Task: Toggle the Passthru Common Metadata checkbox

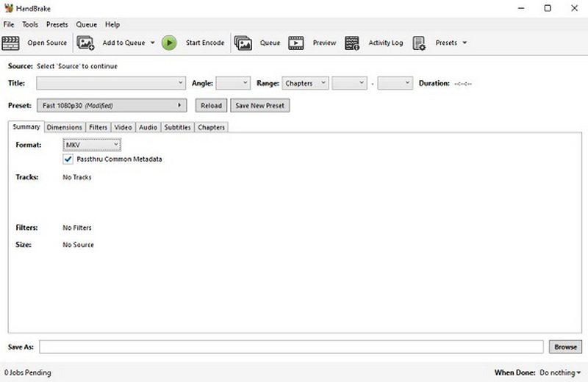Action: pyautogui.click(x=68, y=159)
